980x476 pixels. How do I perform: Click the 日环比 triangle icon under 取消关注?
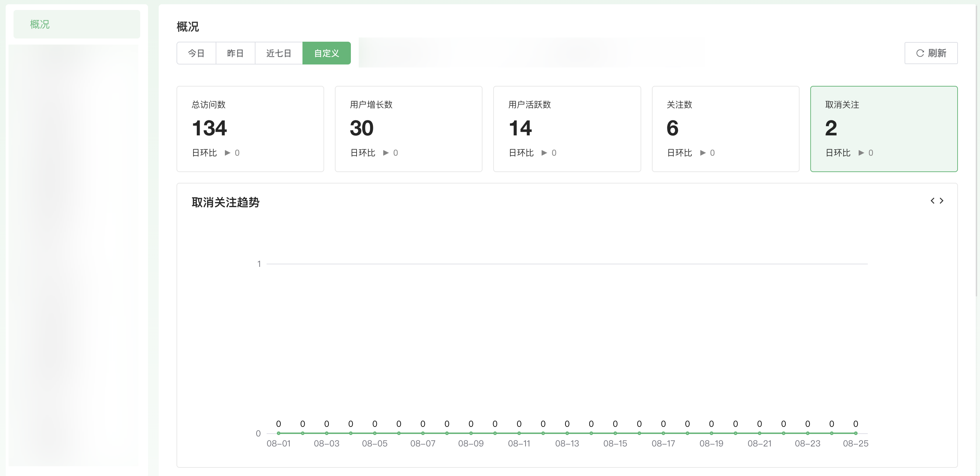click(861, 153)
